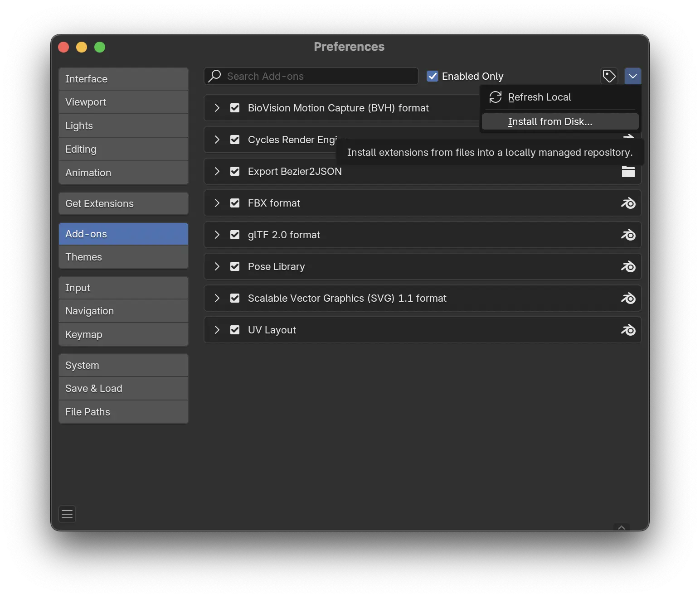Switch to the Themes preferences
The width and height of the screenshot is (700, 598).
coord(123,257)
